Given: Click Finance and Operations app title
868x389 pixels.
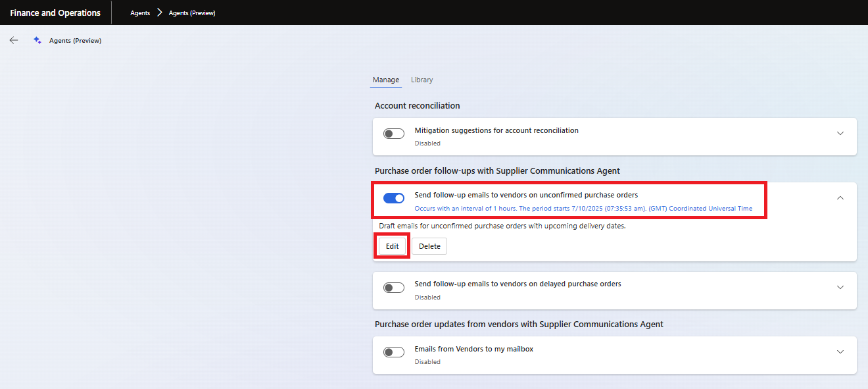Looking at the screenshot, I should coord(55,13).
